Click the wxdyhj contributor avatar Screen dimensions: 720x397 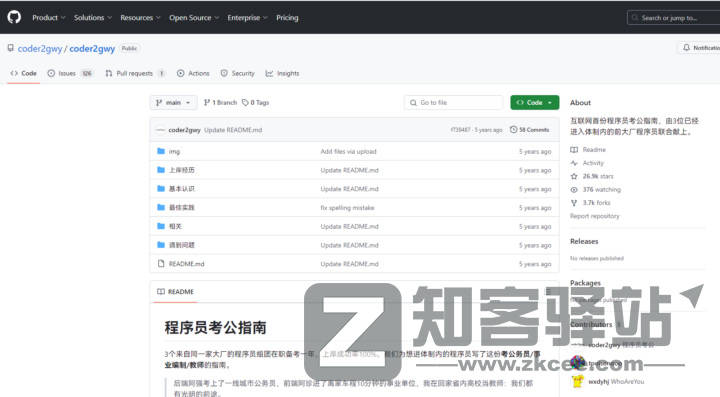578,381
